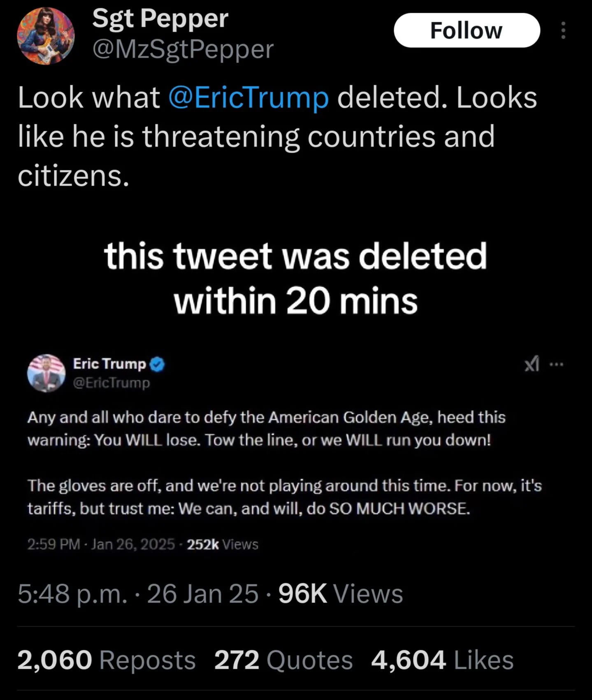Click Eric Trump's small profile picture
The image size is (592, 700).
[x=46, y=373]
